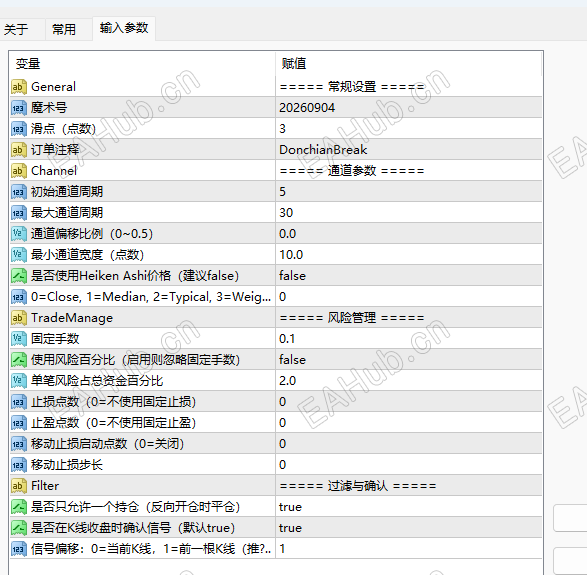Screen dimensions: 587x575
Task: Select the price type value for 0=Close row
Action: click(283, 297)
